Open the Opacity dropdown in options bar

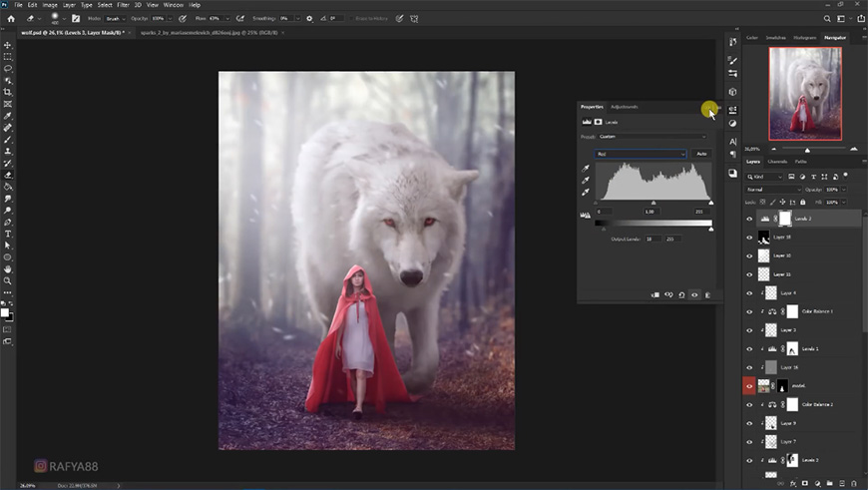[170, 18]
